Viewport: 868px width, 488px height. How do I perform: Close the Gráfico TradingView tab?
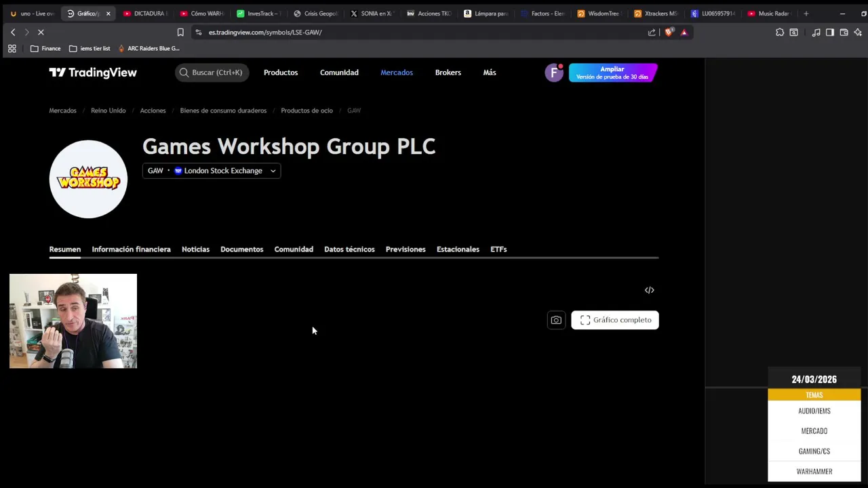[x=108, y=14]
